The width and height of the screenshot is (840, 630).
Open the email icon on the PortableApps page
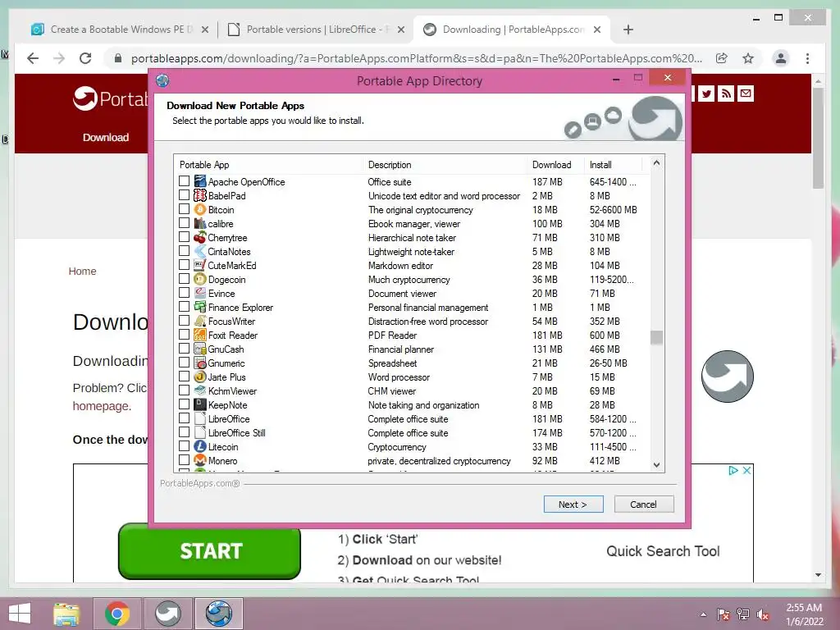[745, 94]
